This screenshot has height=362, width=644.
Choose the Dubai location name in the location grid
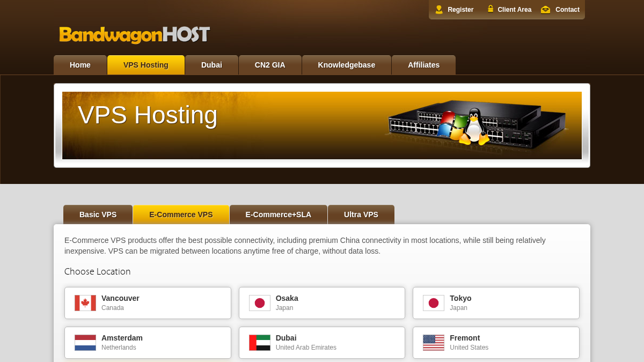coord(286,338)
